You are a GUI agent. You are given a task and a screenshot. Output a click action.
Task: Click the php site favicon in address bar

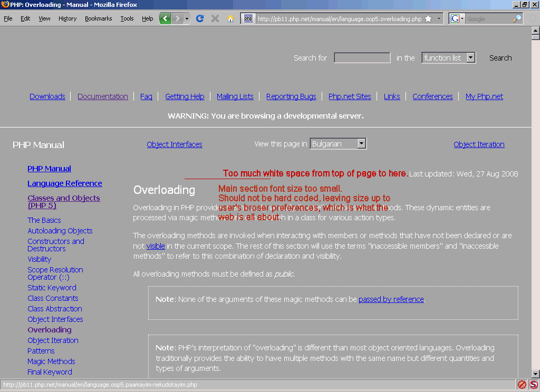click(x=248, y=18)
